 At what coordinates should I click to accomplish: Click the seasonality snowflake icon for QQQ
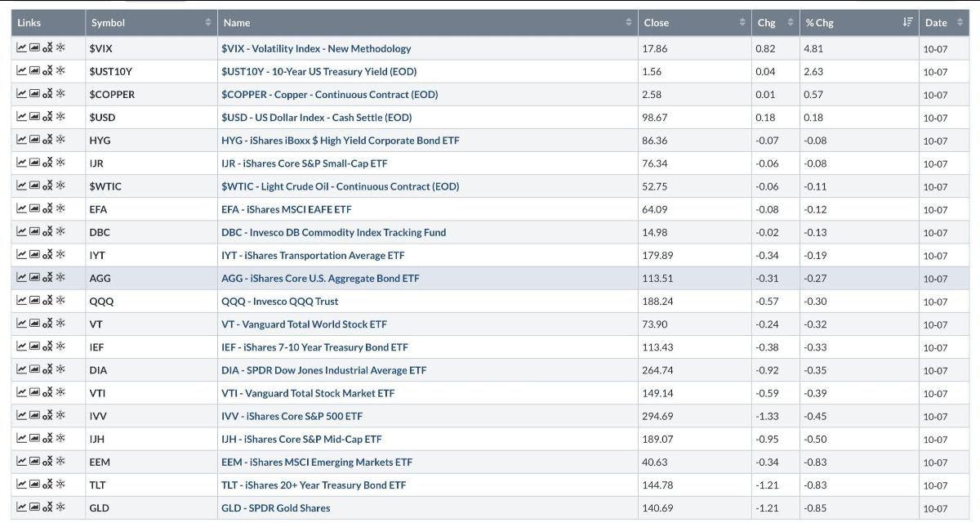tap(60, 301)
